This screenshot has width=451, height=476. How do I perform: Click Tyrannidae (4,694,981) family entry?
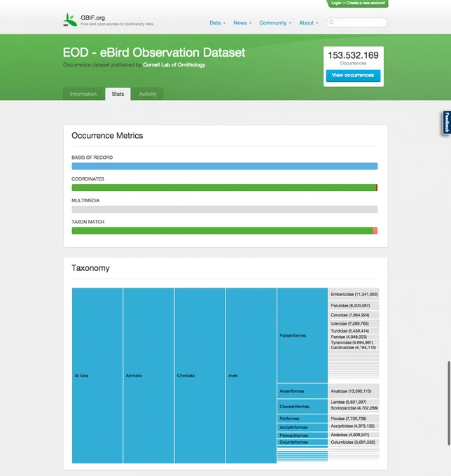tap(354, 342)
